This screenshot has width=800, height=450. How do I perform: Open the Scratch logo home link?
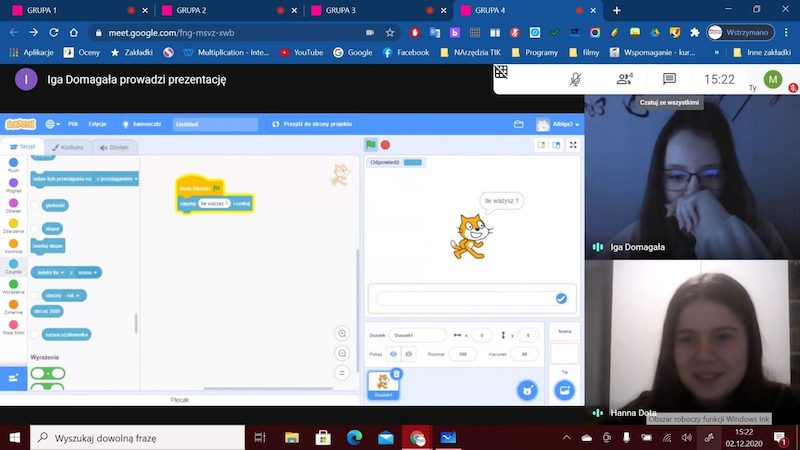20,124
